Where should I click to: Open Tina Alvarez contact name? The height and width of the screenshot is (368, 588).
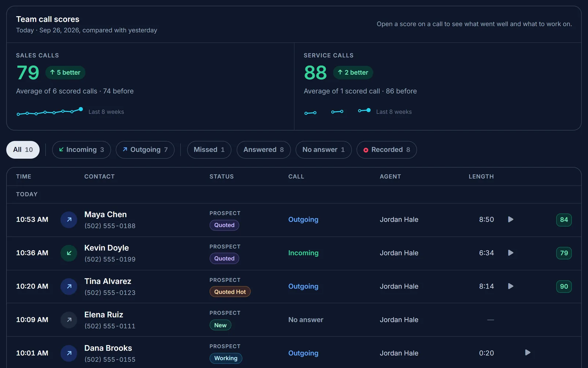(x=108, y=281)
